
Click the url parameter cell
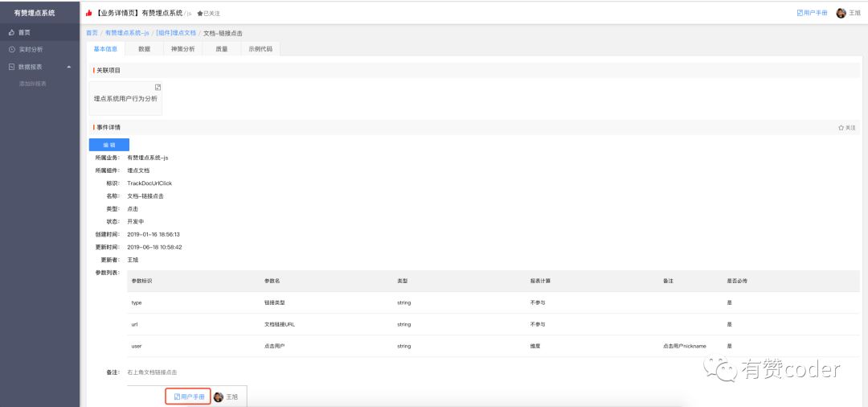134,324
